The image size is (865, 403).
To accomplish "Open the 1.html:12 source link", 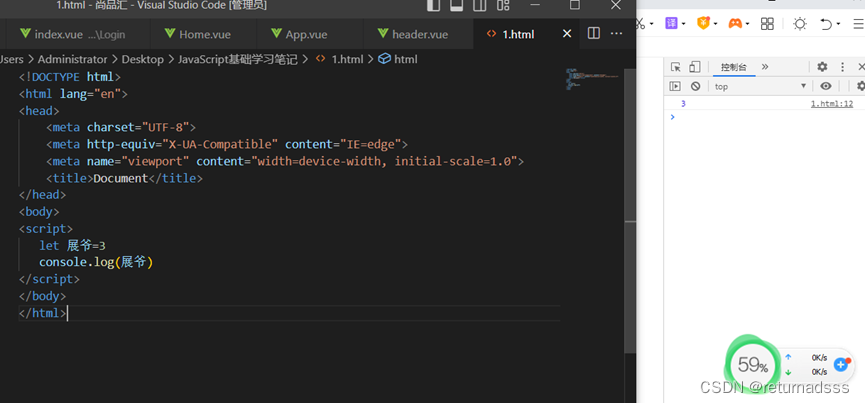I will (831, 104).
